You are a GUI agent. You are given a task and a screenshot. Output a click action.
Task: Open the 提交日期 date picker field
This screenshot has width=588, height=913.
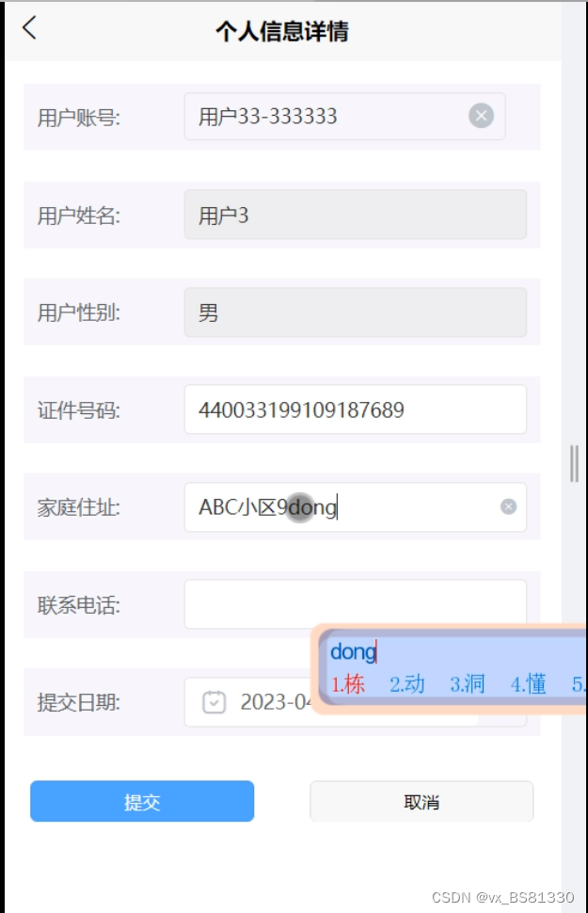(x=250, y=701)
